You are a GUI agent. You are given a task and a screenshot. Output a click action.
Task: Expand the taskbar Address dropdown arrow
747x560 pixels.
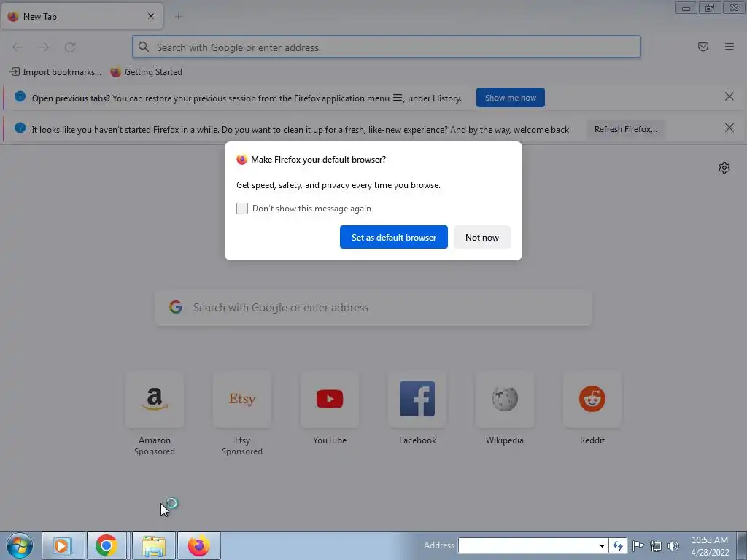click(x=602, y=545)
